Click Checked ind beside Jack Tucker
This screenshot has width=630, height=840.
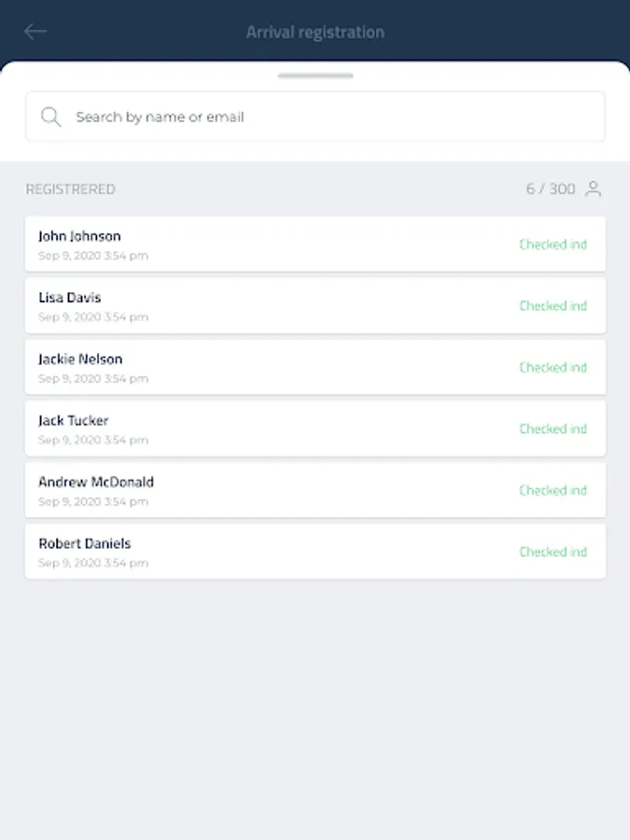point(553,429)
